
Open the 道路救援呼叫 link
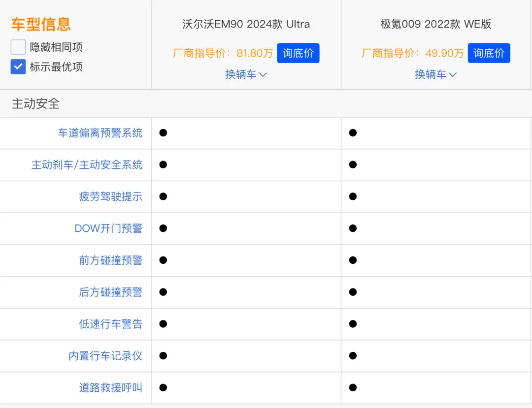111,388
